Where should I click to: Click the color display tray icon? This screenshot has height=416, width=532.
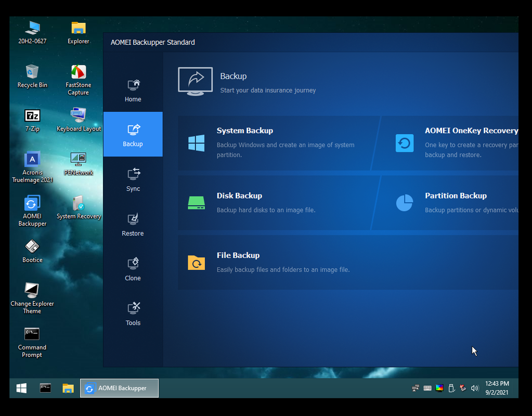coord(439,388)
